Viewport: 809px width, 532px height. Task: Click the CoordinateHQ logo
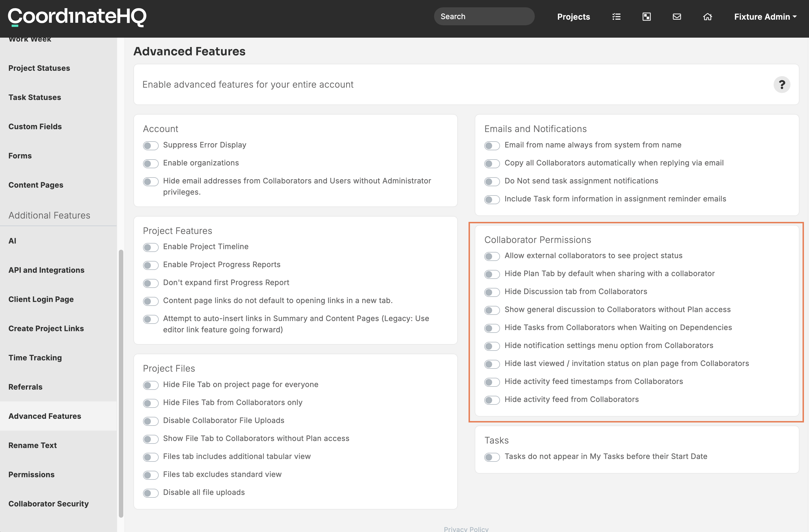point(77,17)
